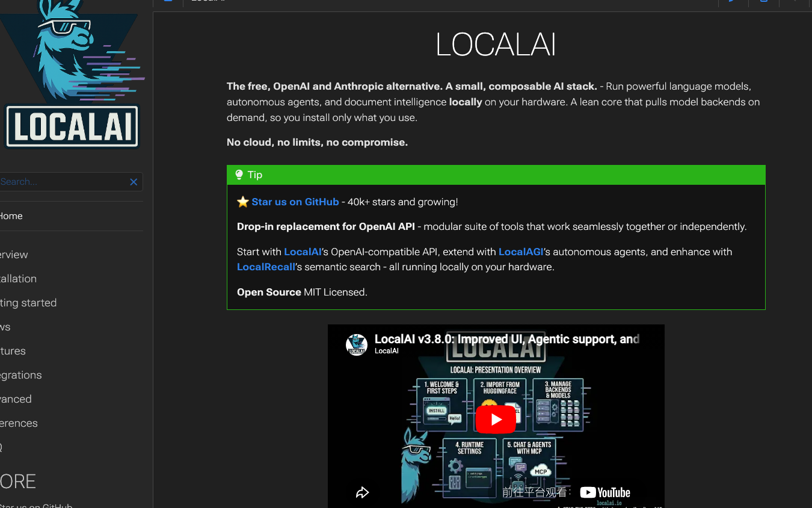Click the 'No cloud, no limits, no compromise.' text
Screen dimensions: 812x508
(317, 142)
